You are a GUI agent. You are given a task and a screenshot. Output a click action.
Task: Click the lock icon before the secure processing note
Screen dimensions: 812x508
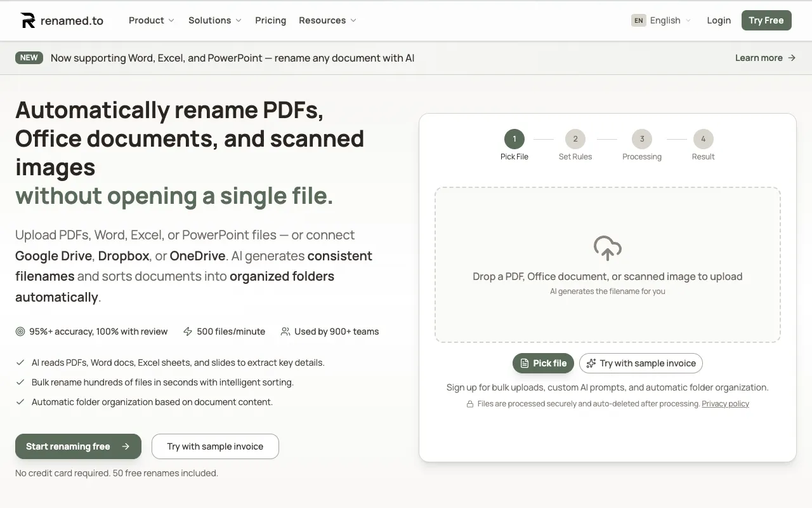pos(471,403)
